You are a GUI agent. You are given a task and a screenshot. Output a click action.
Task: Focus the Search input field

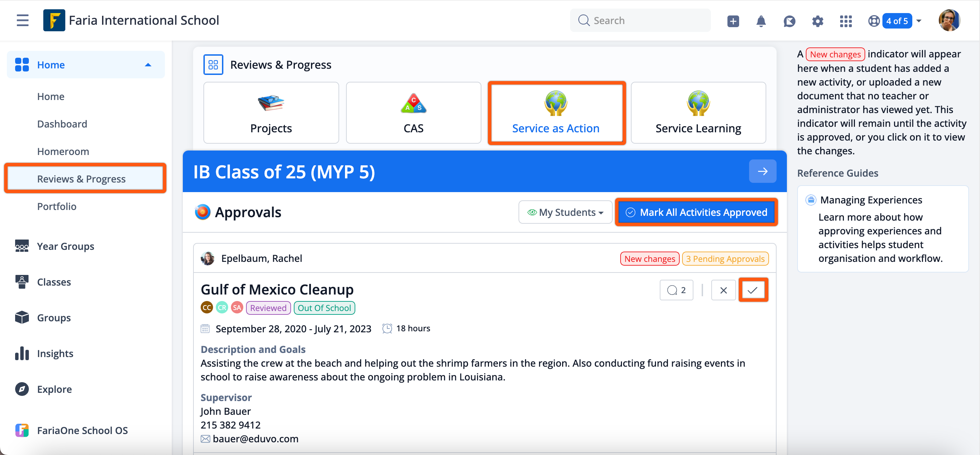pyautogui.click(x=640, y=21)
